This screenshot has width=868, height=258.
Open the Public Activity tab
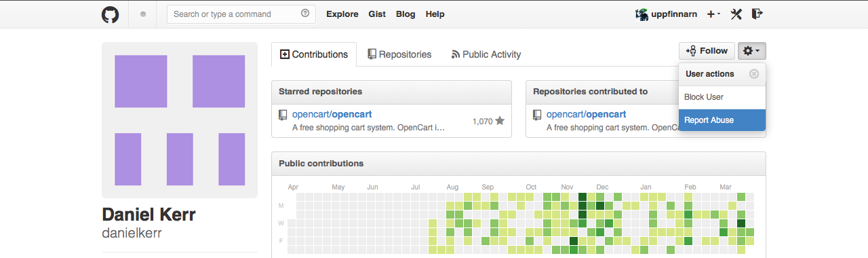click(486, 54)
